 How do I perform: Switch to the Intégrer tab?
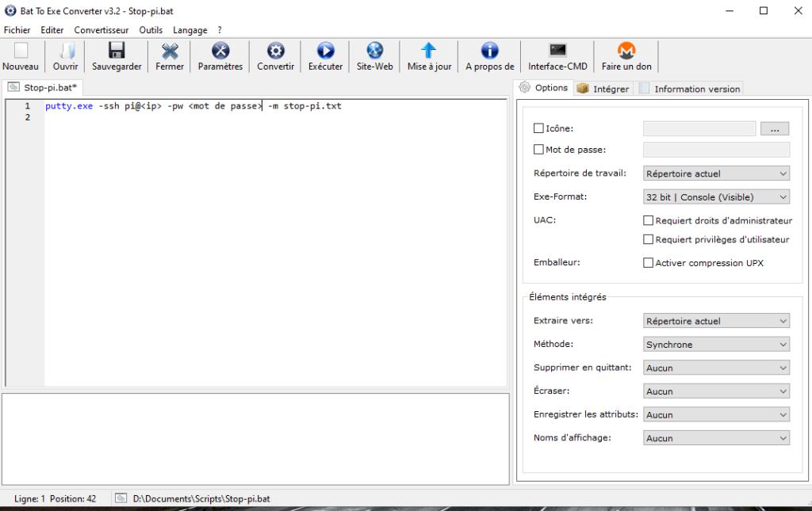[x=604, y=89]
